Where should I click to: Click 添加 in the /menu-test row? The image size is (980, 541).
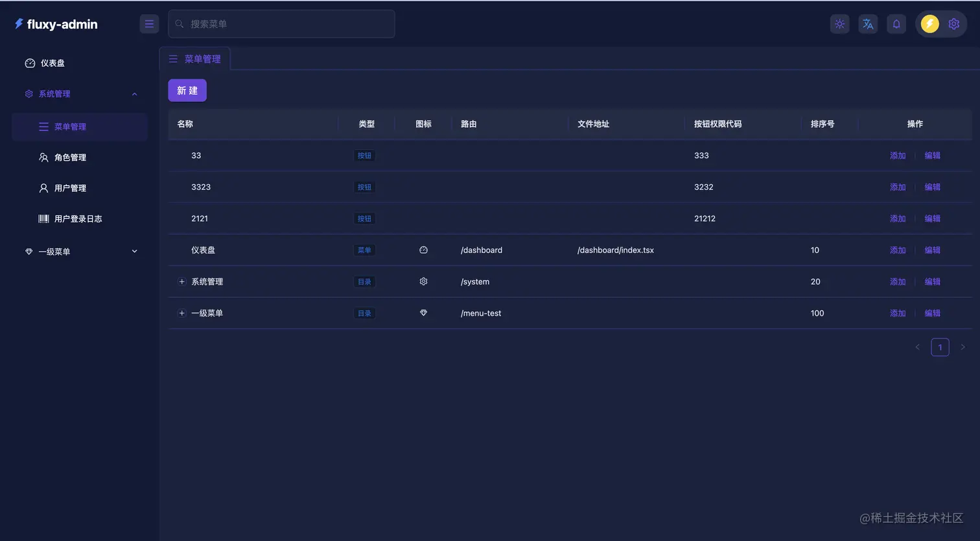[898, 313]
